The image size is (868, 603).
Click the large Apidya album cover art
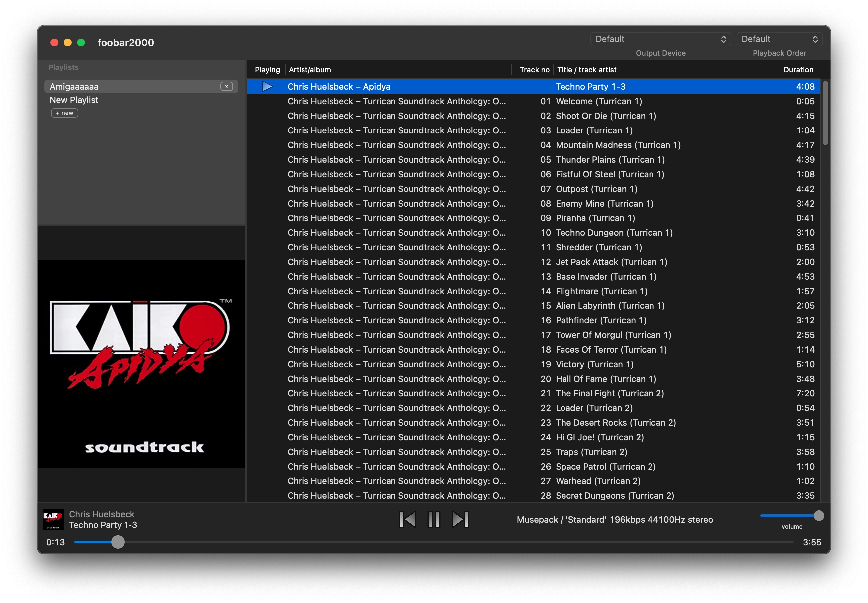[x=142, y=364]
